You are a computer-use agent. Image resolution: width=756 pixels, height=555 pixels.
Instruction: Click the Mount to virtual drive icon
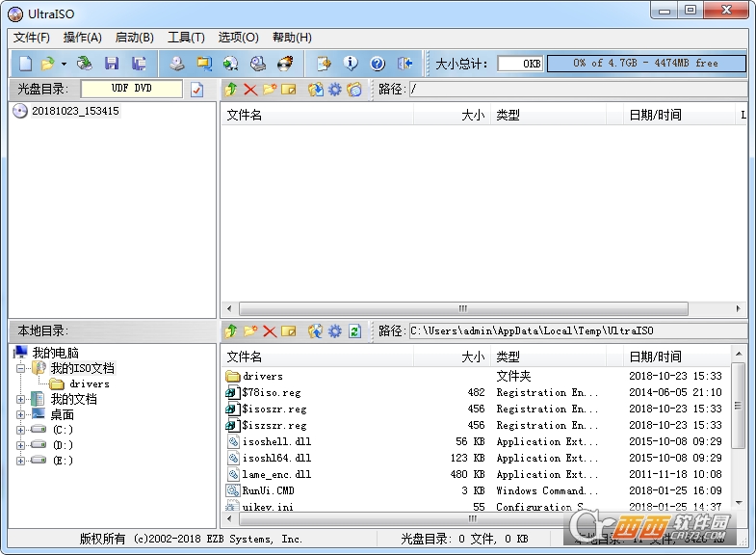point(258,64)
